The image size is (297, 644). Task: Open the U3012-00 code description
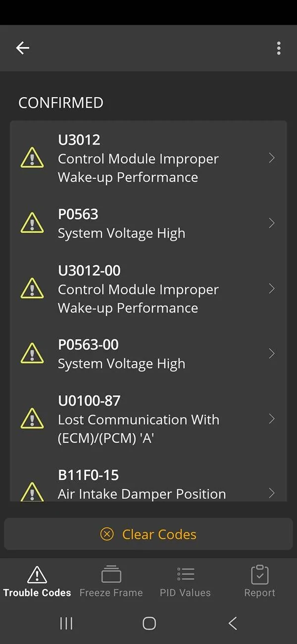(x=148, y=289)
